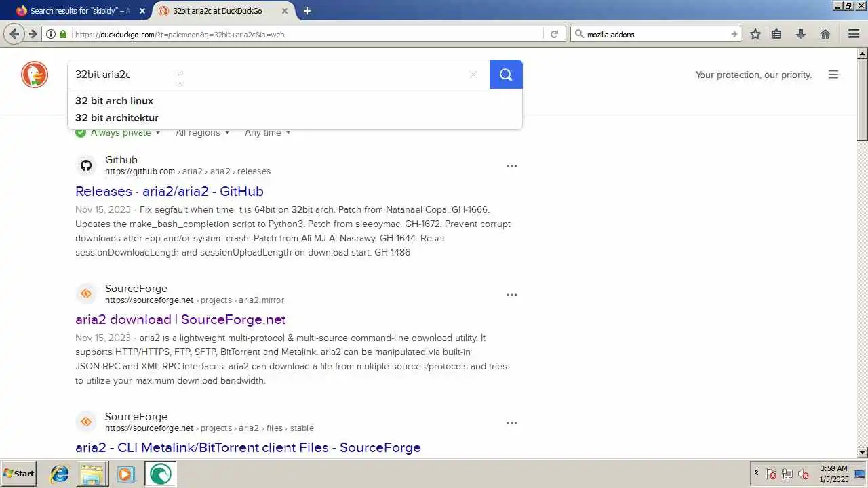Click the green padlock security icon

pyautogui.click(x=63, y=34)
